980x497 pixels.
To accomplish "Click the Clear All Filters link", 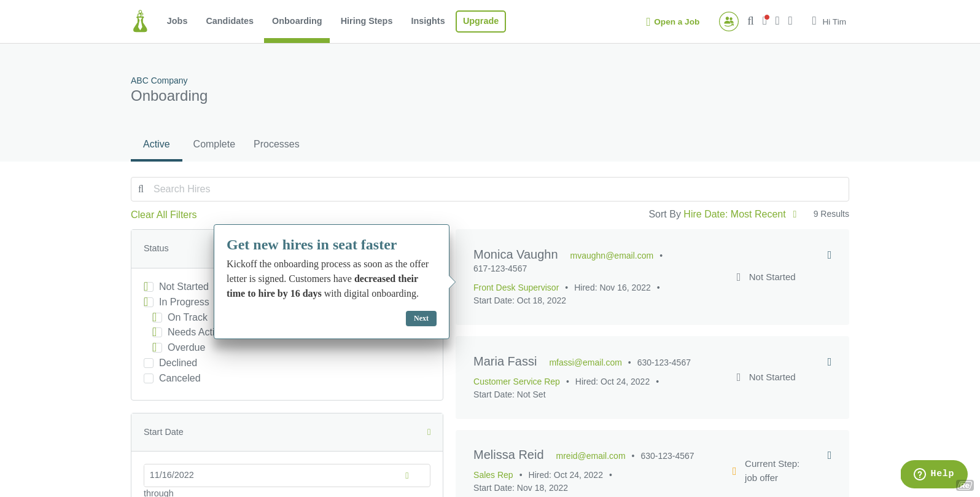I will (x=163, y=214).
